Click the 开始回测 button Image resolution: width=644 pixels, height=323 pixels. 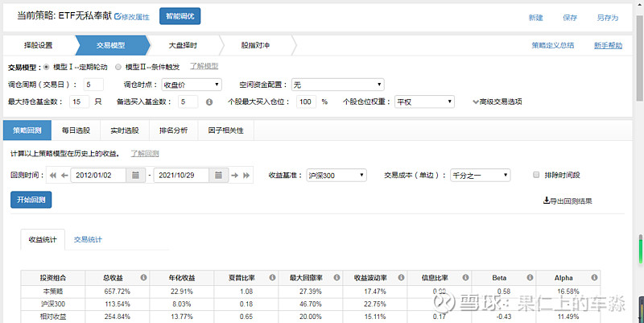31,200
